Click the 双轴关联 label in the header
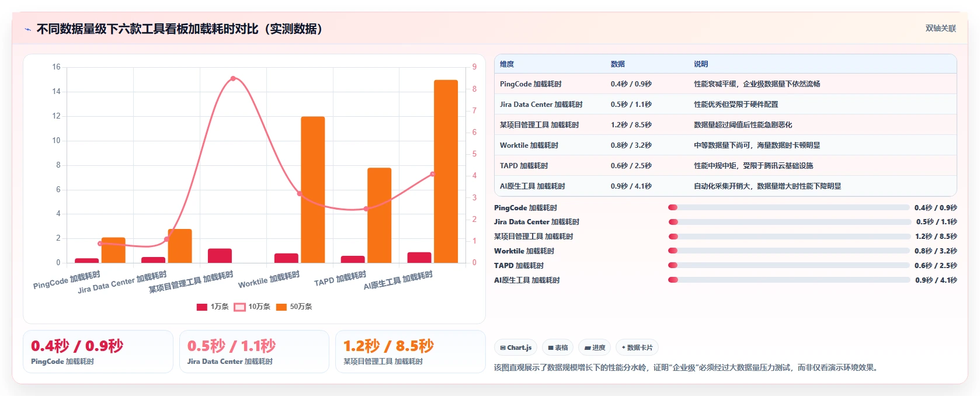 (940, 29)
